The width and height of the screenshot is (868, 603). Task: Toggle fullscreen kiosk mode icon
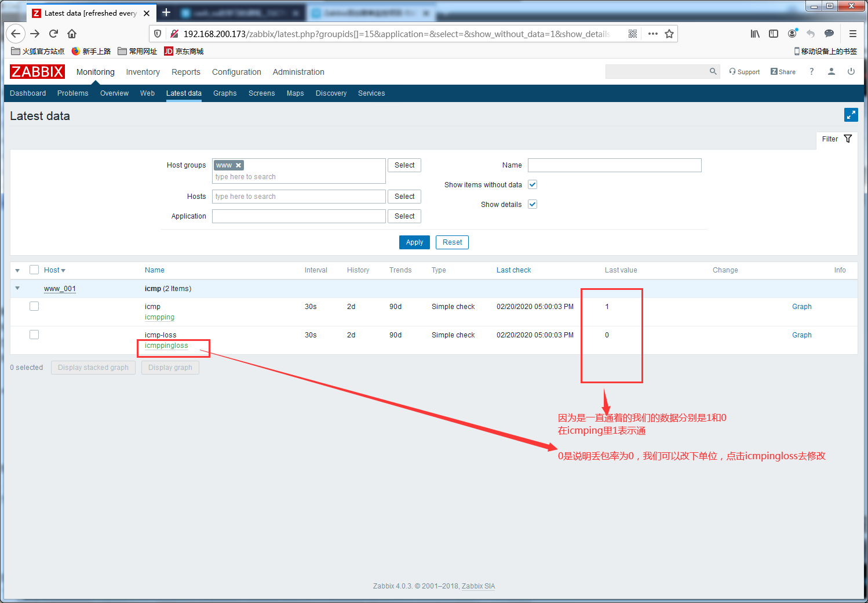click(x=851, y=115)
